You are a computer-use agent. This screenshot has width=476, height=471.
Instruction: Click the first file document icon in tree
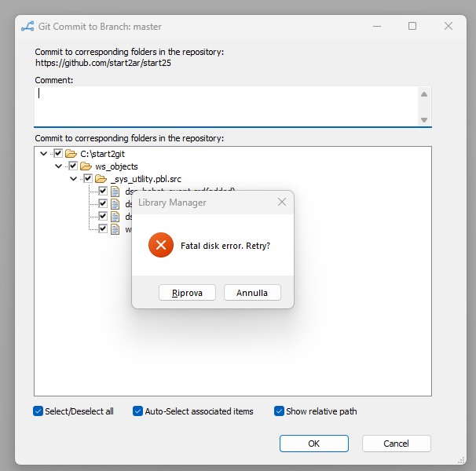(x=115, y=192)
